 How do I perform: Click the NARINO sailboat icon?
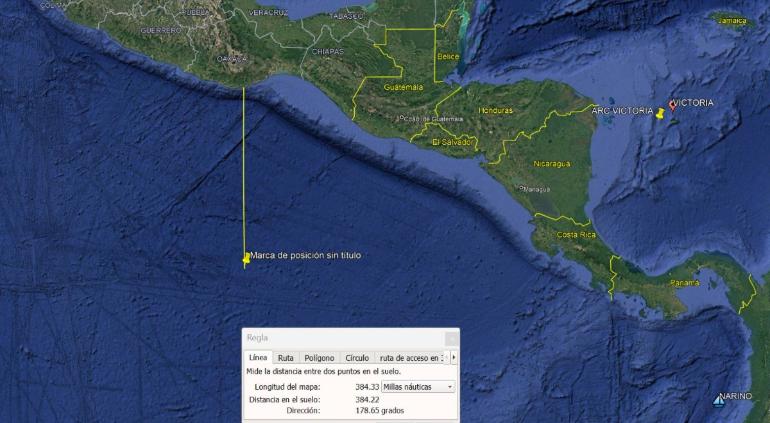point(718,400)
